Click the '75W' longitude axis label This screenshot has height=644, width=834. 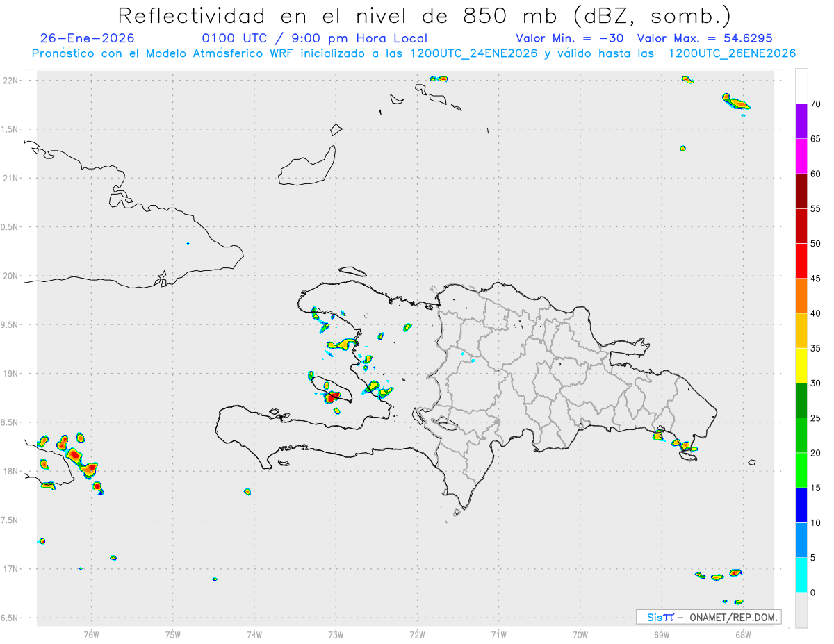click(173, 634)
